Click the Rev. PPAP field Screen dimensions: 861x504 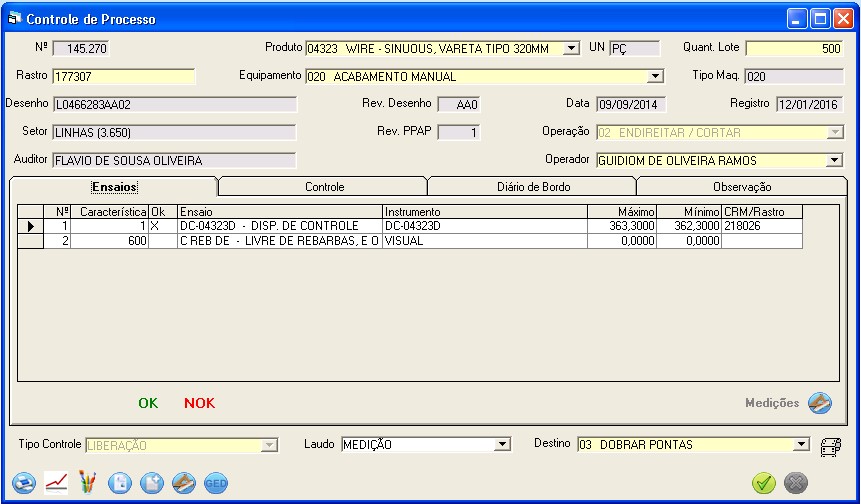[459, 132]
